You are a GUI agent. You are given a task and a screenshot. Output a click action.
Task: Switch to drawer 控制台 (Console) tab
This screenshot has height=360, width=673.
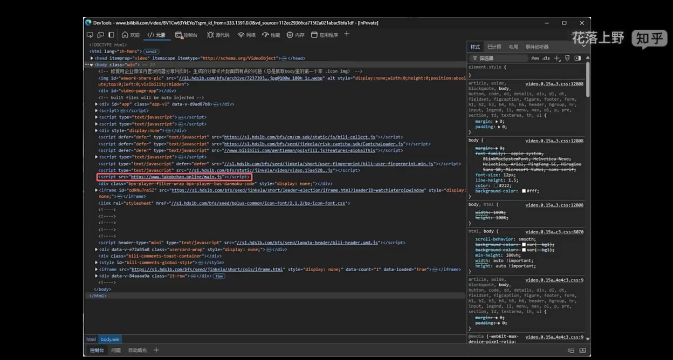click(97, 350)
